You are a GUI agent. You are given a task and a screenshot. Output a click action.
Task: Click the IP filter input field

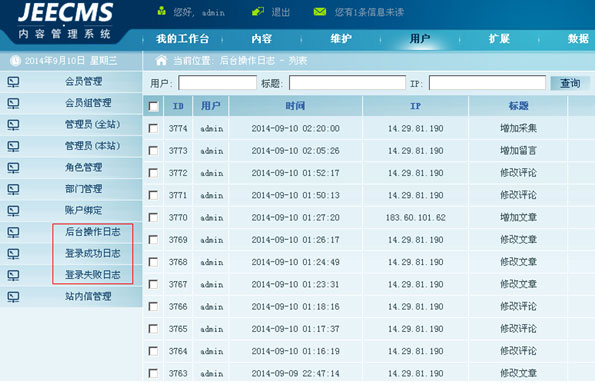pyautogui.click(x=487, y=83)
